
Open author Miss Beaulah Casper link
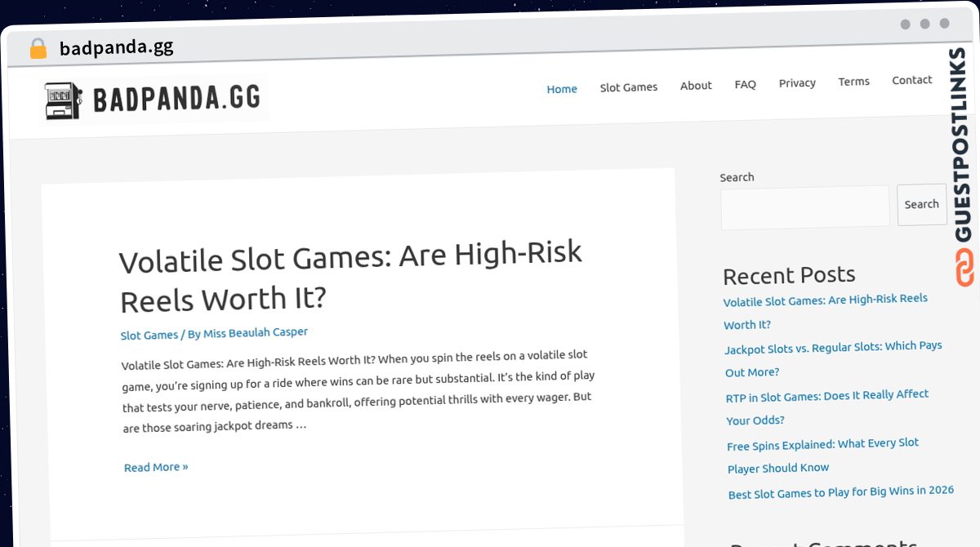tap(256, 332)
